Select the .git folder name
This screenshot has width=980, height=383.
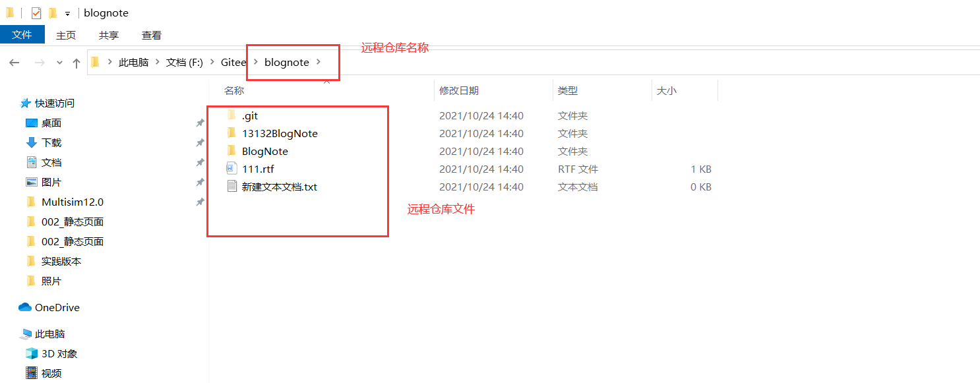click(250, 115)
